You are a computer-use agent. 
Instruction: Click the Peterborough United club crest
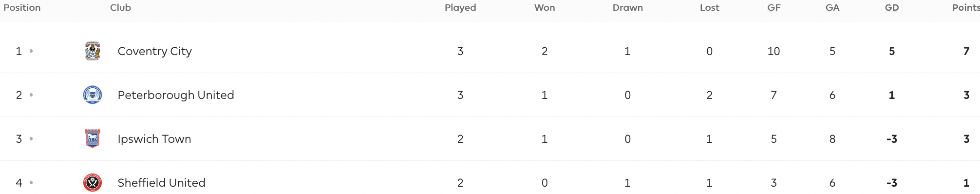[x=93, y=95]
